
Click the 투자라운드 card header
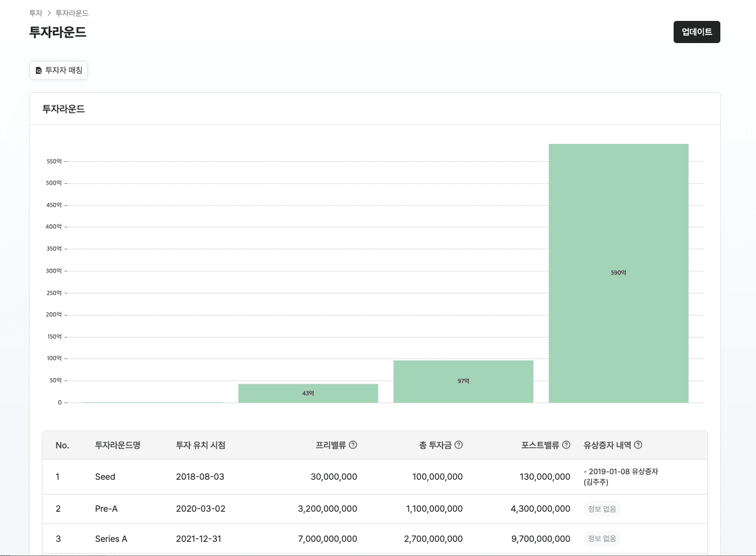(x=63, y=109)
